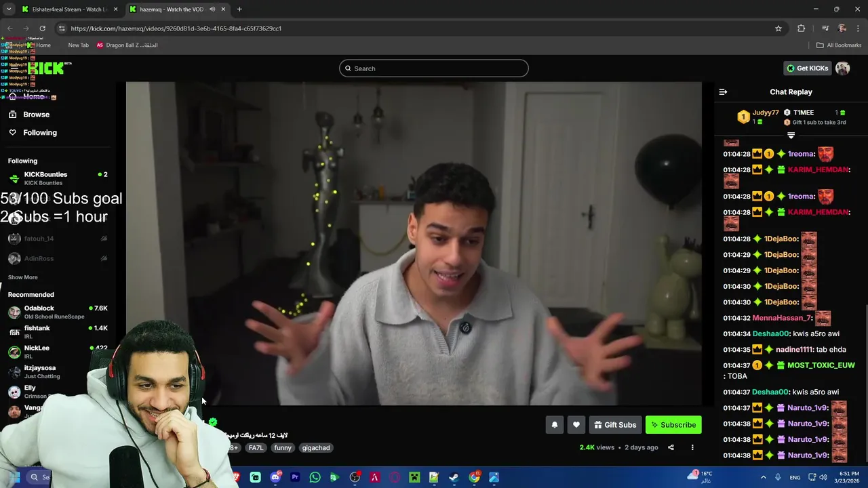
Task: Open Odablock recommended channel
Action: coord(58,312)
